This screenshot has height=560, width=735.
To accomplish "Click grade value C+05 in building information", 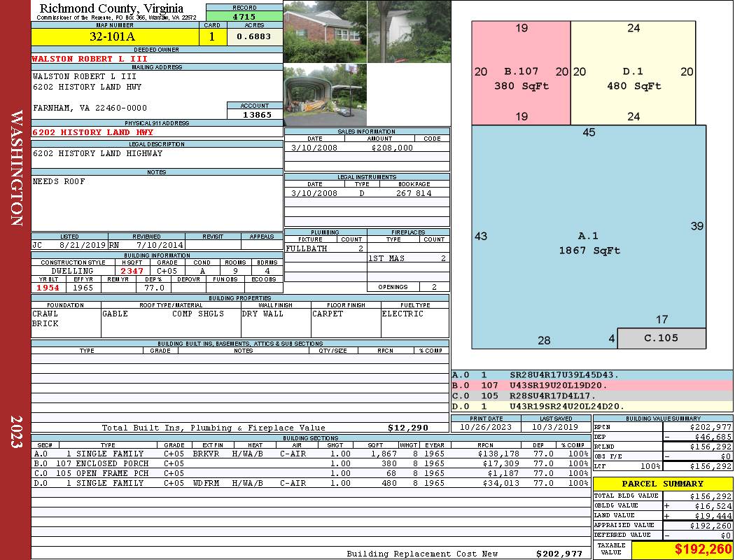I will coord(167,271).
